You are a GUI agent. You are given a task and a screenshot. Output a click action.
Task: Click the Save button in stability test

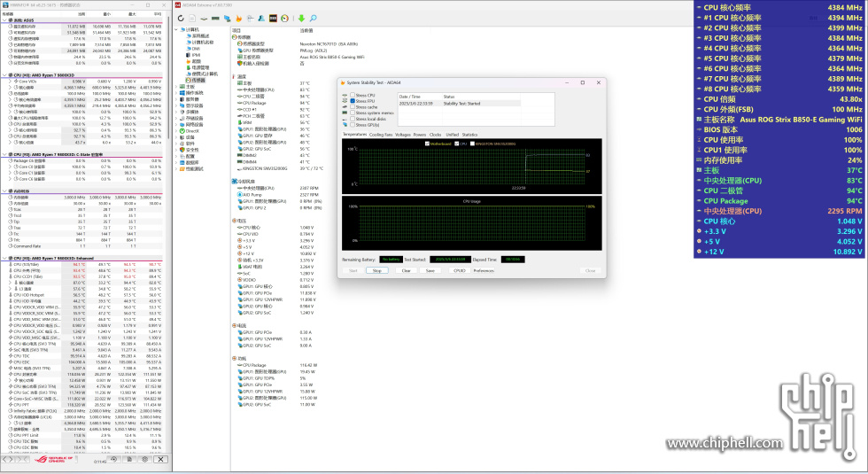pos(430,271)
